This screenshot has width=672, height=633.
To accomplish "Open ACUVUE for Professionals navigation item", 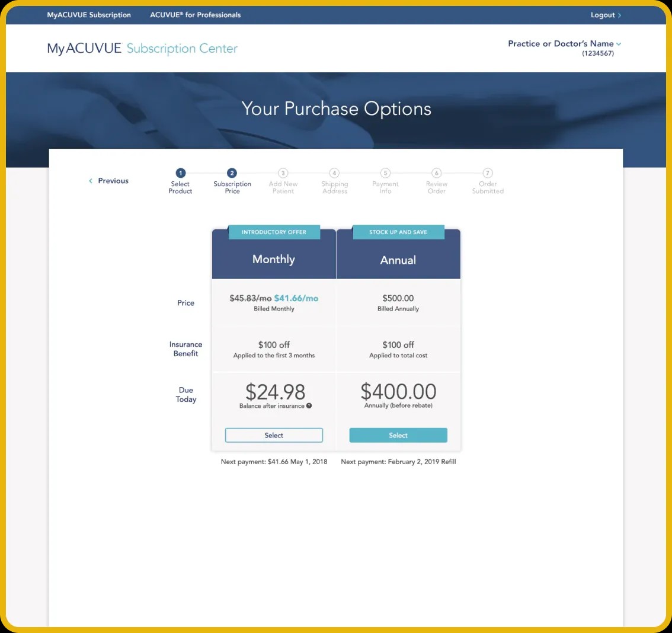I will 196,15.
